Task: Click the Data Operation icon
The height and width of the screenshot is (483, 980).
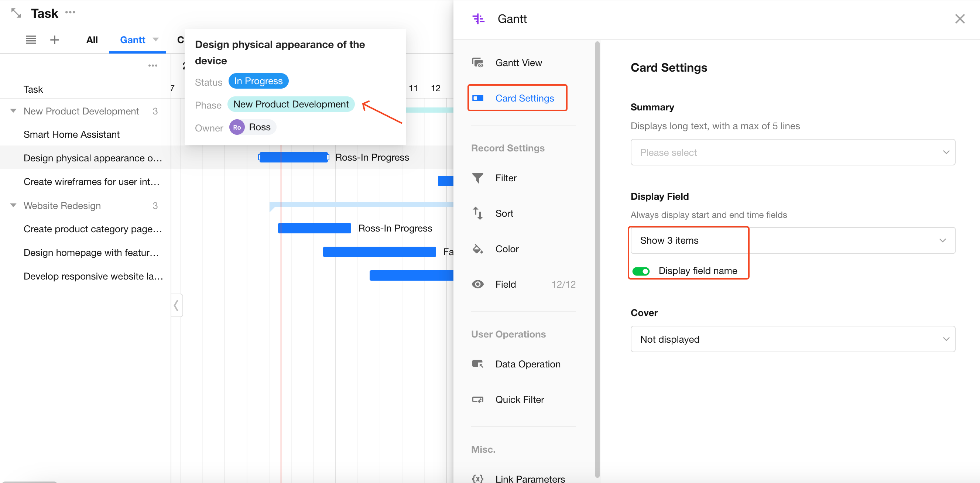Action: click(x=478, y=364)
